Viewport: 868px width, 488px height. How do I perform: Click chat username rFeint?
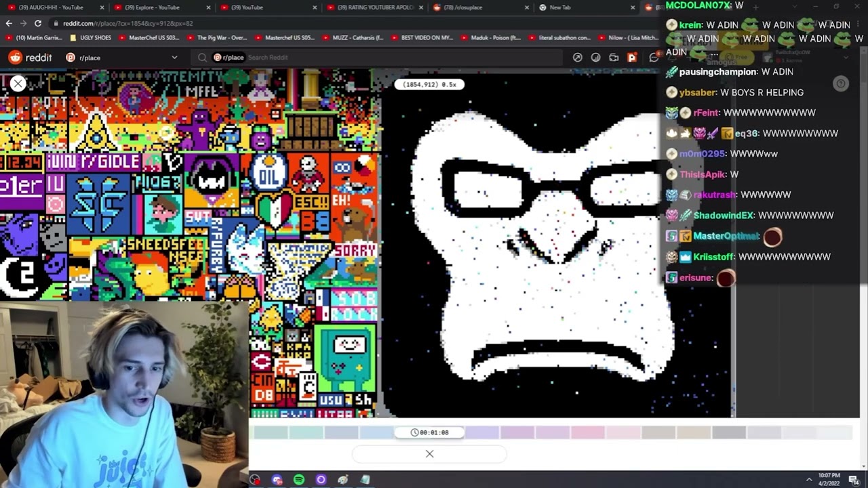705,113
